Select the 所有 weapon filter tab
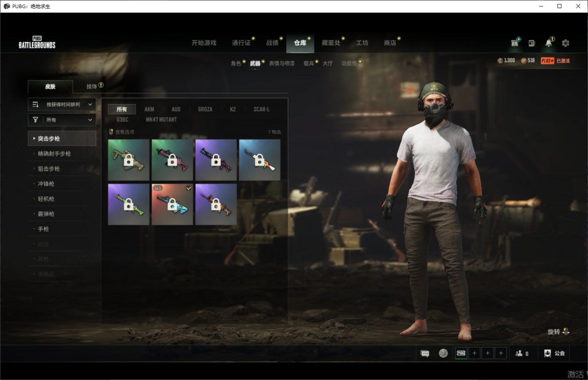588x380 pixels. (x=121, y=109)
